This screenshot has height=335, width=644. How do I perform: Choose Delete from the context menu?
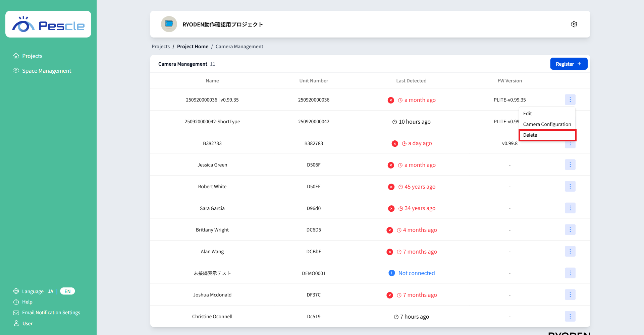tap(547, 135)
